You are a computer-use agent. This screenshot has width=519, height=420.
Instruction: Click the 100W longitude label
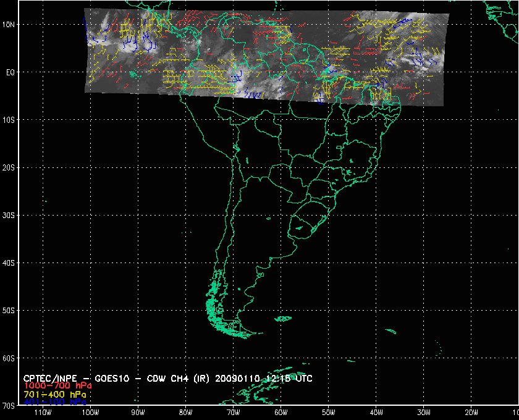pos(91,413)
